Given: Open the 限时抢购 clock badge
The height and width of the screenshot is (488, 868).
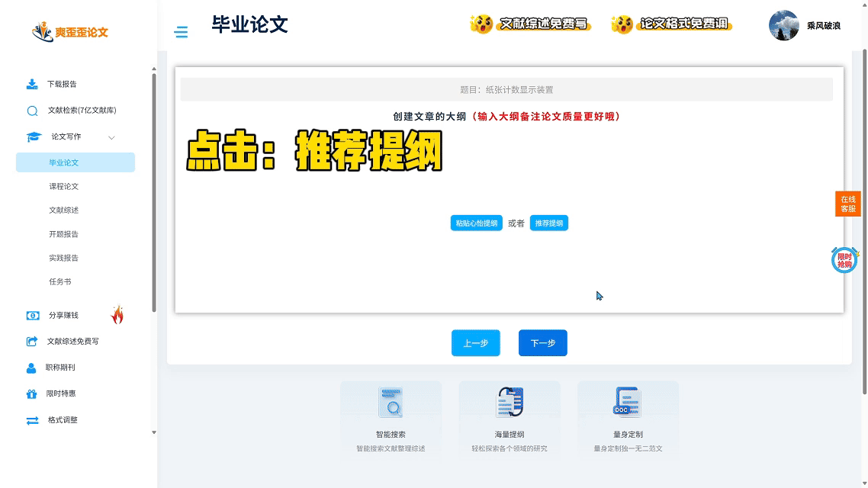Looking at the screenshot, I should (844, 260).
